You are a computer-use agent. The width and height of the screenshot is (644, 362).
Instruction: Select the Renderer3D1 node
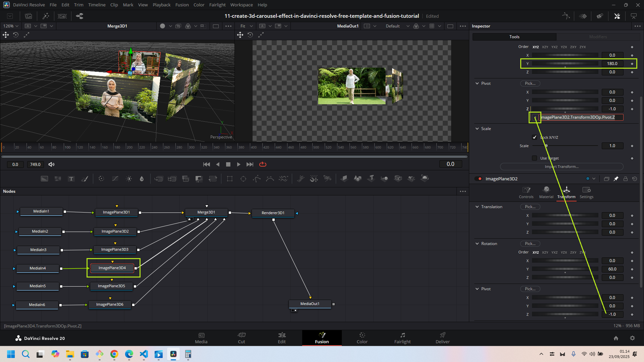[x=273, y=213]
